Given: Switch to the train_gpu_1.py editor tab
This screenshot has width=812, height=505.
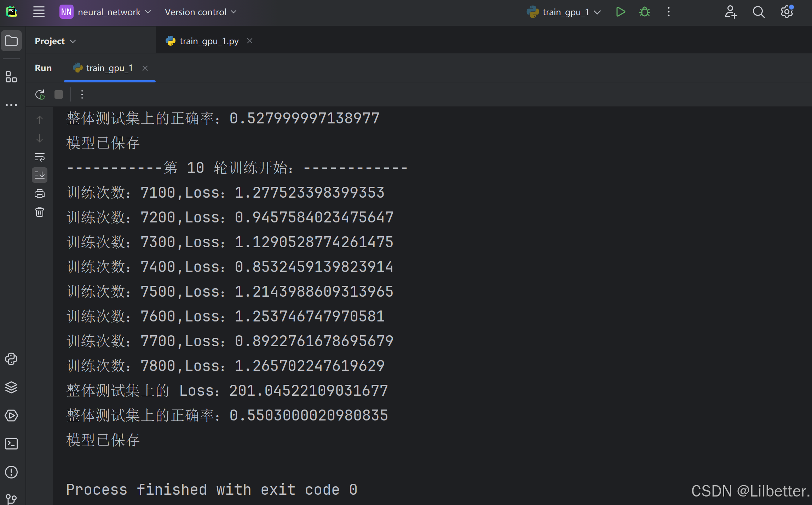Looking at the screenshot, I should pos(209,41).
